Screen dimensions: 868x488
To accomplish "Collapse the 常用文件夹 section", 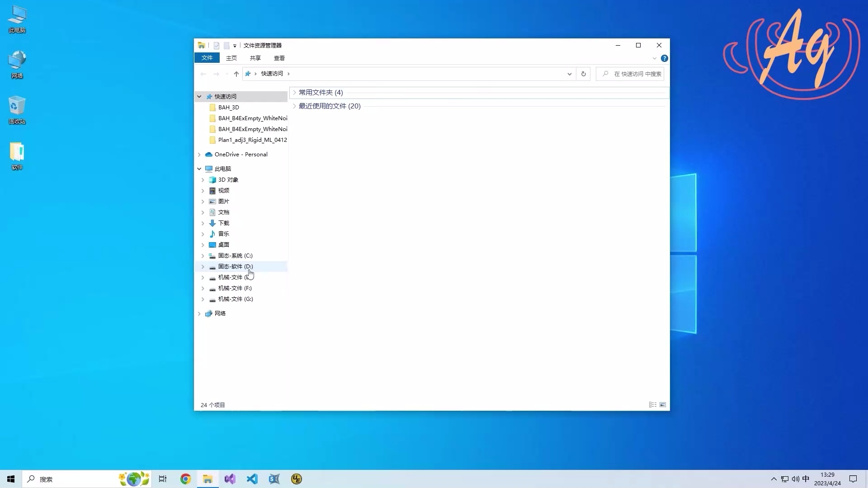I will (x=294, y=92).
